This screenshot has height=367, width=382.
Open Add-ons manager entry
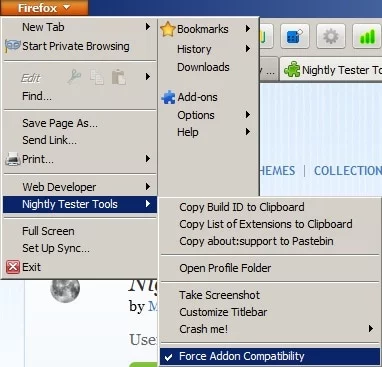(x=208, y=97)
